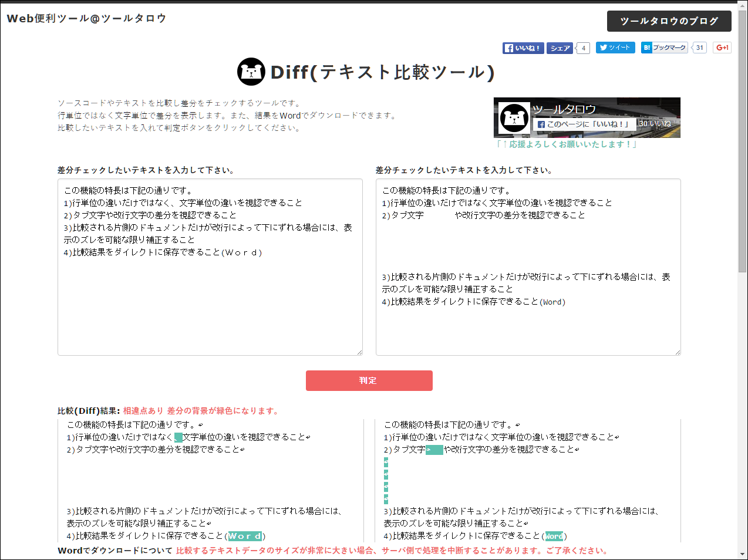Image resolution: width=748 pixels, height=560 pixels.
Task: Click the share count showing 4
Action: (x=583, y=48)
